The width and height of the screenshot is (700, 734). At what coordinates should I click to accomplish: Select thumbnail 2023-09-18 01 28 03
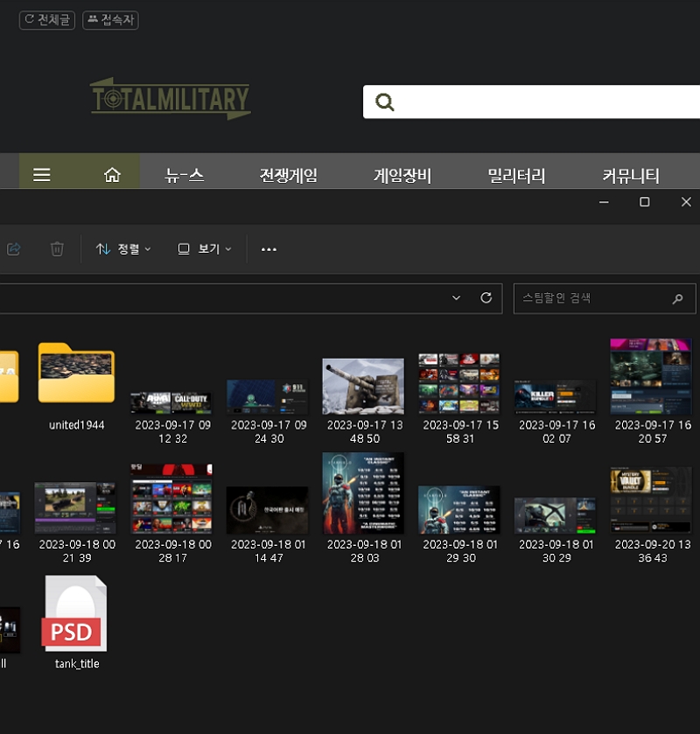pos(363,493)
